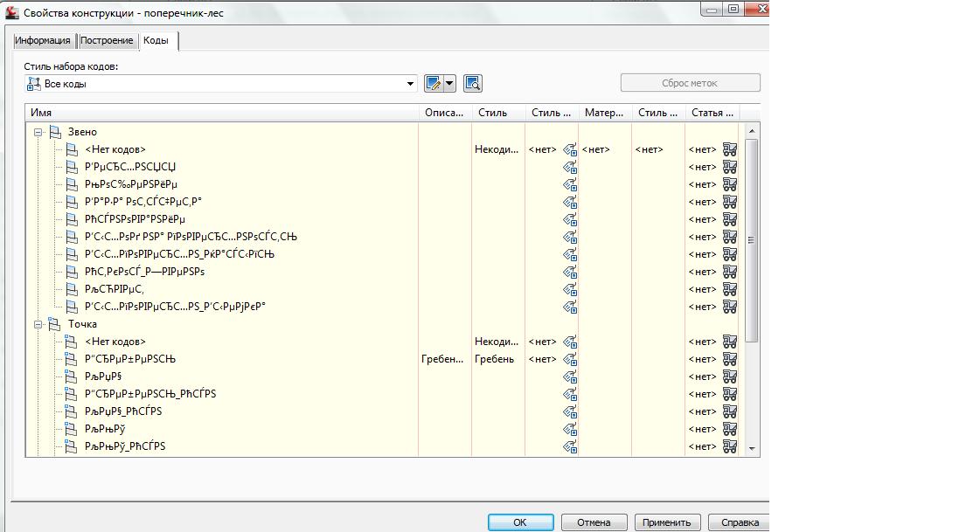Click the scrollbar down arrow of the codes list
The image size is (980, 532).
pyautogui.click(x=752, y=448)
